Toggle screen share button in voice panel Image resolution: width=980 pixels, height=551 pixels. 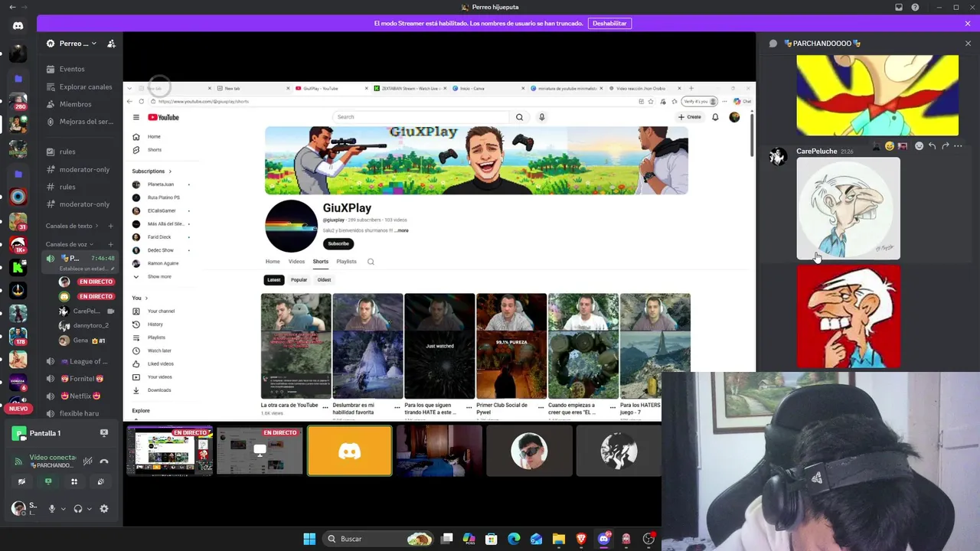[x=48, y=481]
